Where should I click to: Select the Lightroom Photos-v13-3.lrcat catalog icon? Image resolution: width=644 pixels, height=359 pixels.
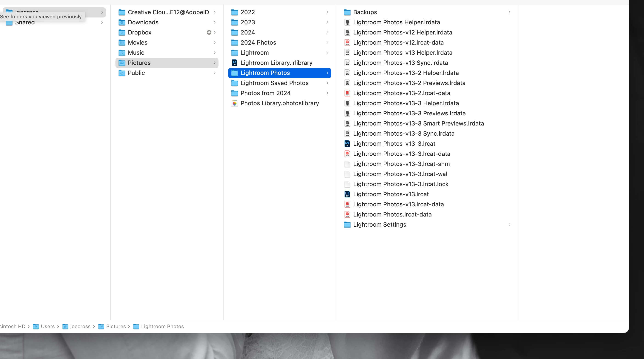coord(347,144)
